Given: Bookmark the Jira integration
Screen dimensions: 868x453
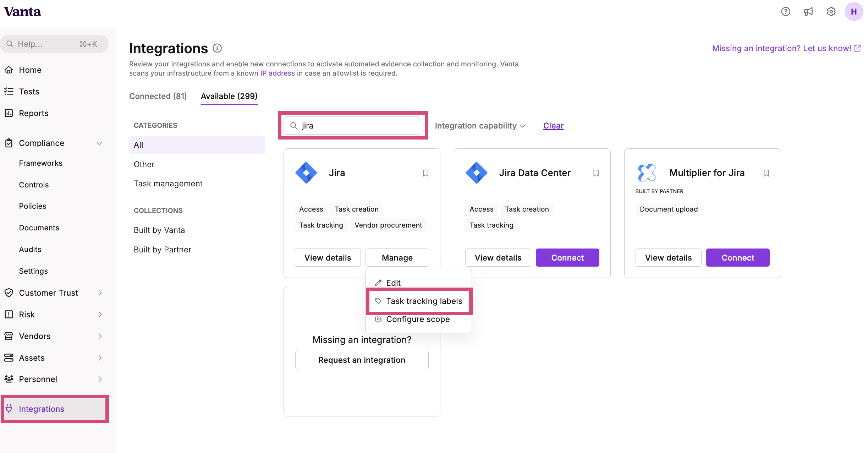Looking at the screenshot, I should (425, 173).
